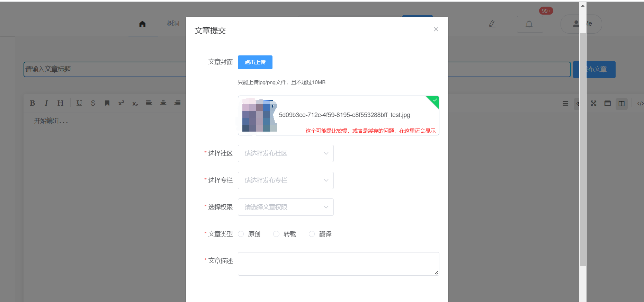Click the red cache warning message text

tap(370, 131)
